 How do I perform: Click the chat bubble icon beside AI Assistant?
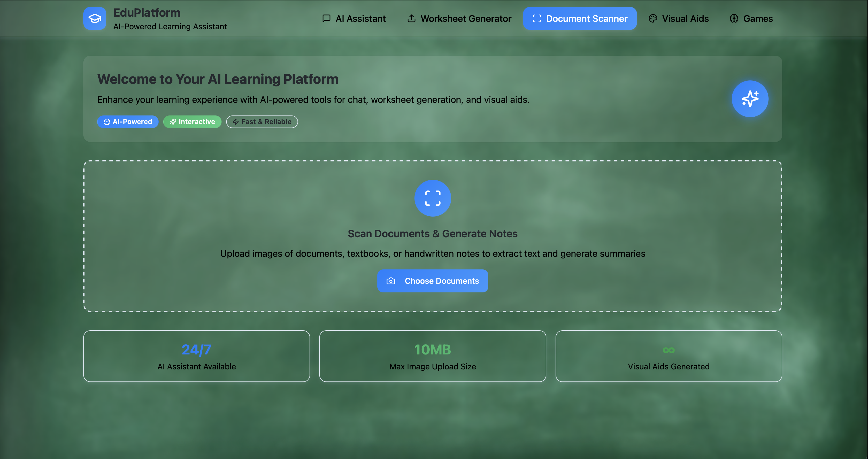(326, 18)
